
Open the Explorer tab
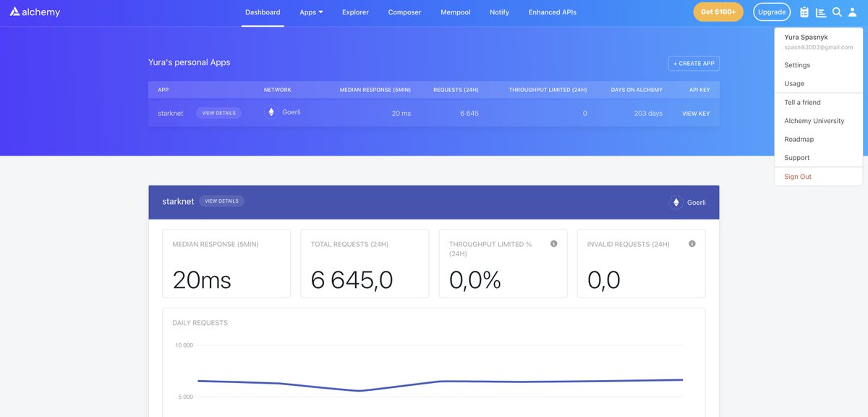355,12
